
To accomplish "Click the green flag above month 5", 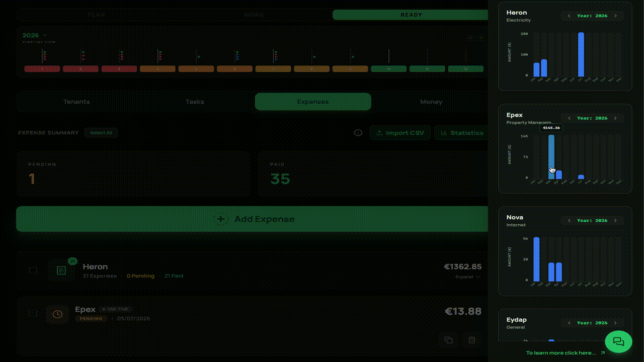I will 199,57.
